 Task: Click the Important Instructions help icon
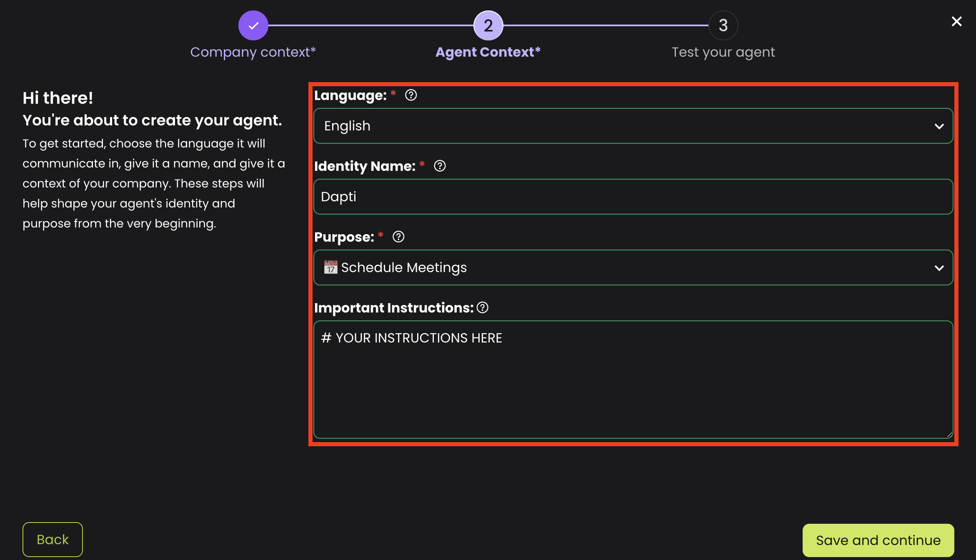pyautogui.click(x=483, y=308)
